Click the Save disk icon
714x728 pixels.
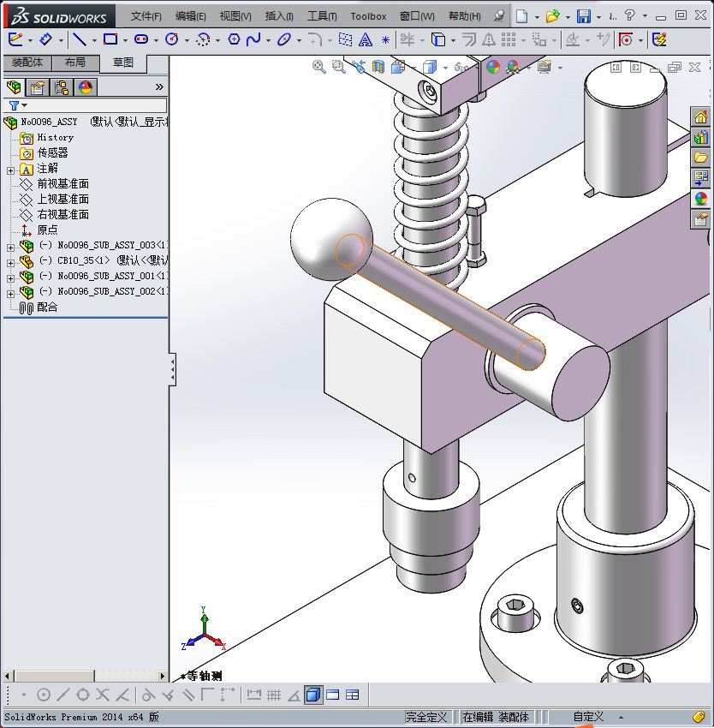coord(584,16)
